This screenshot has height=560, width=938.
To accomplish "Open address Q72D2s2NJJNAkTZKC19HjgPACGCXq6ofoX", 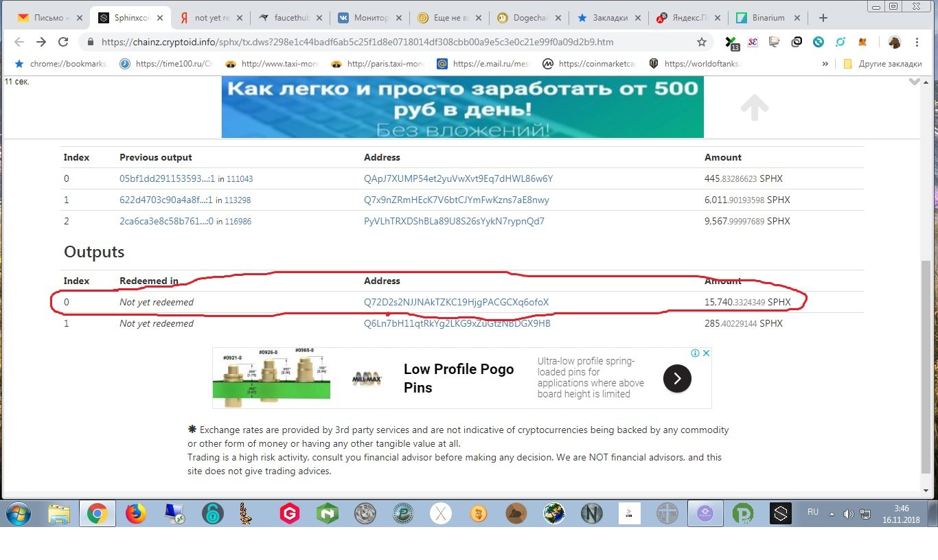I will pyautogui.click(x=456, y=302).
